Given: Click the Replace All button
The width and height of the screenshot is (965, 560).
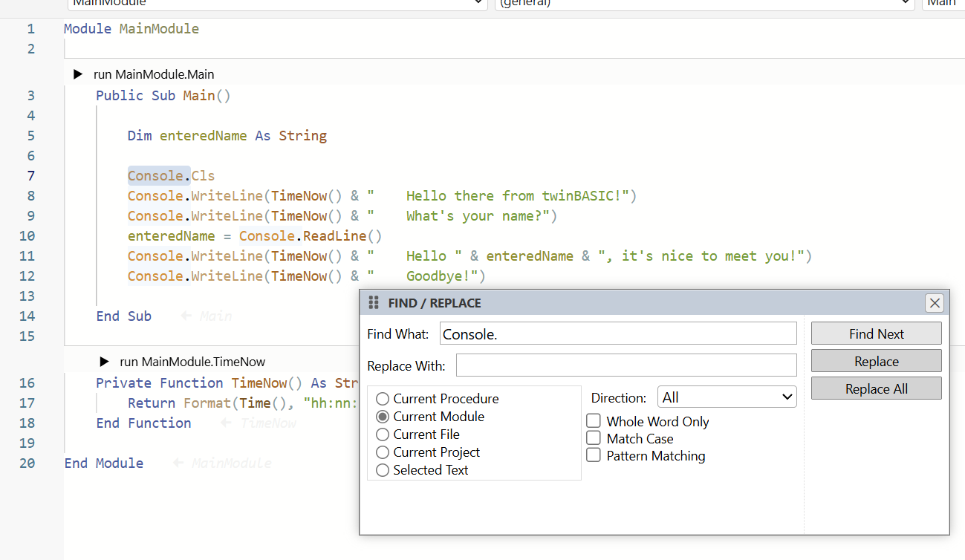Looking at the screenshot, I should point(876,388).
